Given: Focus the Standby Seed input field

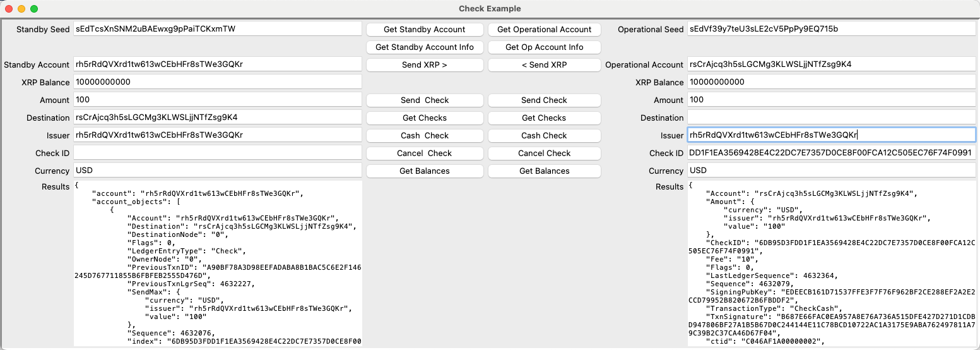Looking at the screenshot, I should click(x=218, y=29).
